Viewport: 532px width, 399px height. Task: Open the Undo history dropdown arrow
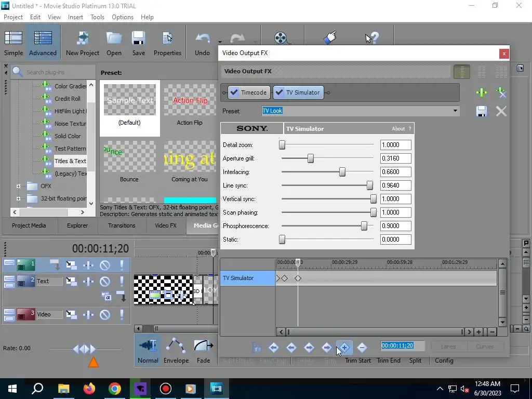coord(220,42)
